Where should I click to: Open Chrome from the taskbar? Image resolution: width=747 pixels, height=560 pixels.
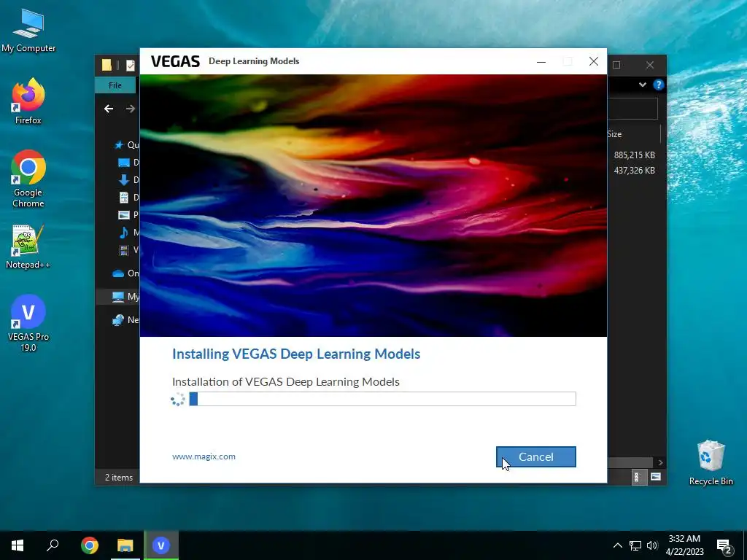[x=90, y=545]
